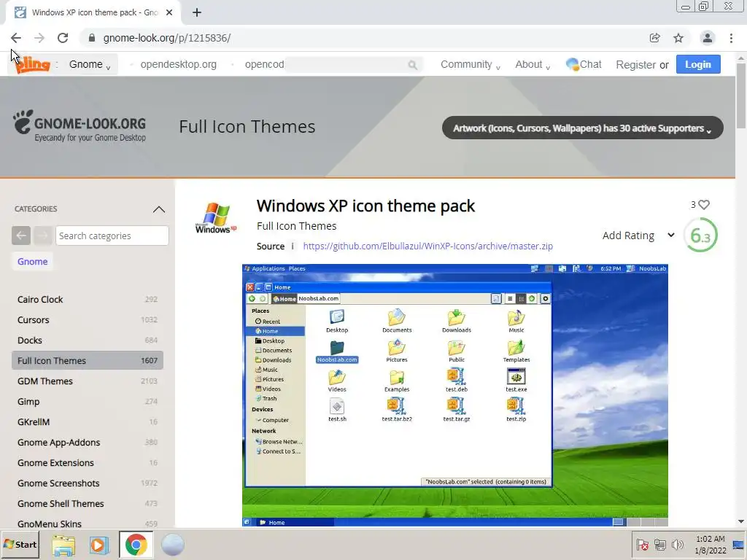Open Gnome App-Addons category
Image resolution: width=747 pixels, height=560 pixels.
(x=88, y=443)
